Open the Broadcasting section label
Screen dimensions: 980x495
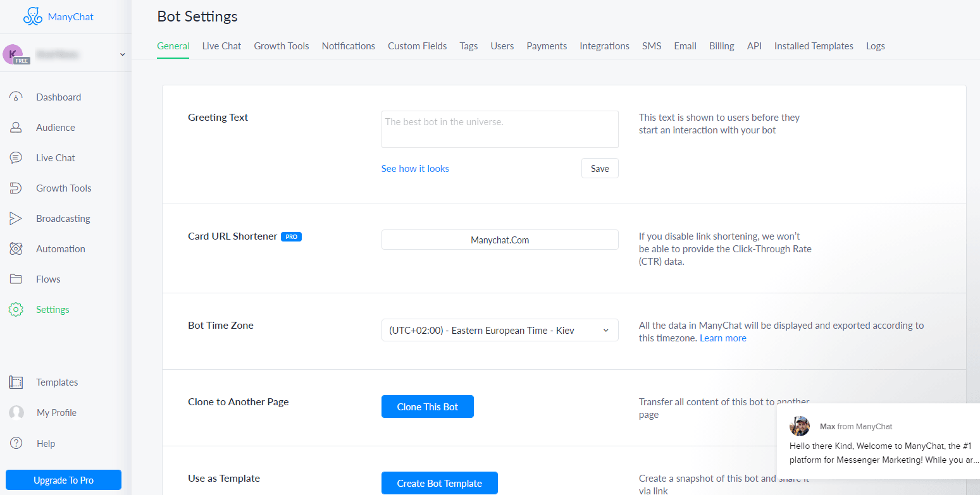tap(63, 219)
